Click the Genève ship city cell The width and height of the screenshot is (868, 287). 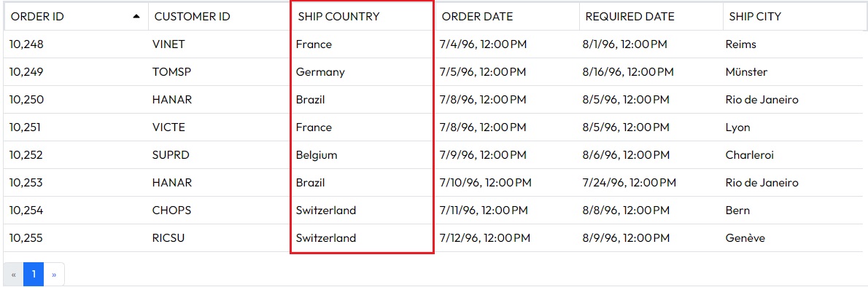pyautogui.click(x=793, y=237)
